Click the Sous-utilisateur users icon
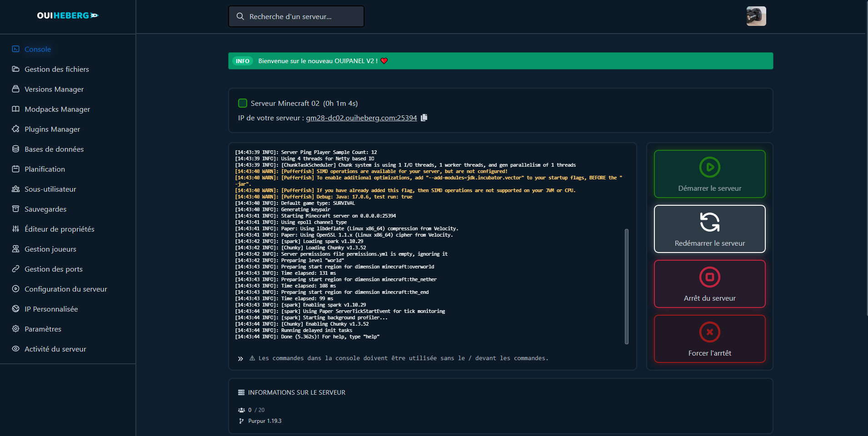Viewport: 868px width, 436px height. [15, 189]
